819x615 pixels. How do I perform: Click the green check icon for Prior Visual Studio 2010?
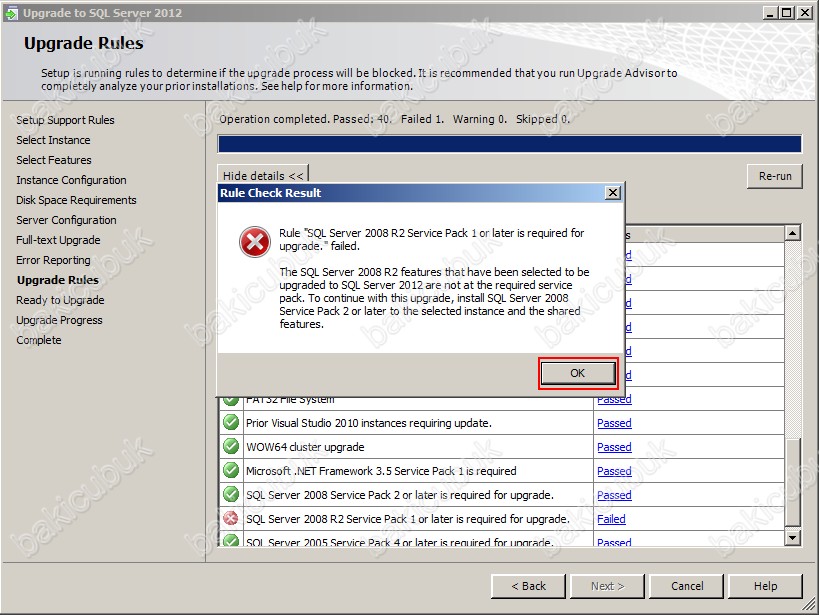coord(230,422)
